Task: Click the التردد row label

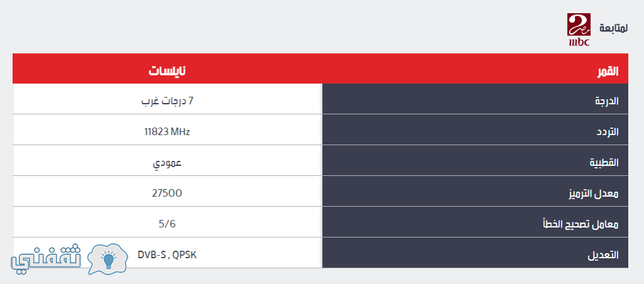Action: tap(475, 129)
